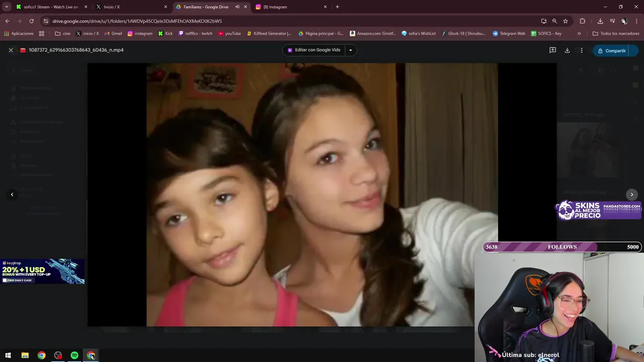This screenshot has height=362, width=644.
Task: Open Glock-18 Shinobu bookmark
Action: click(x=463, y=34)
